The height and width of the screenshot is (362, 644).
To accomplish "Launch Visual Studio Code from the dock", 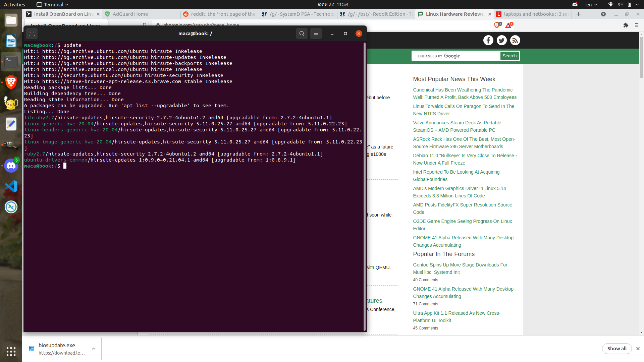I will (11, 186).
